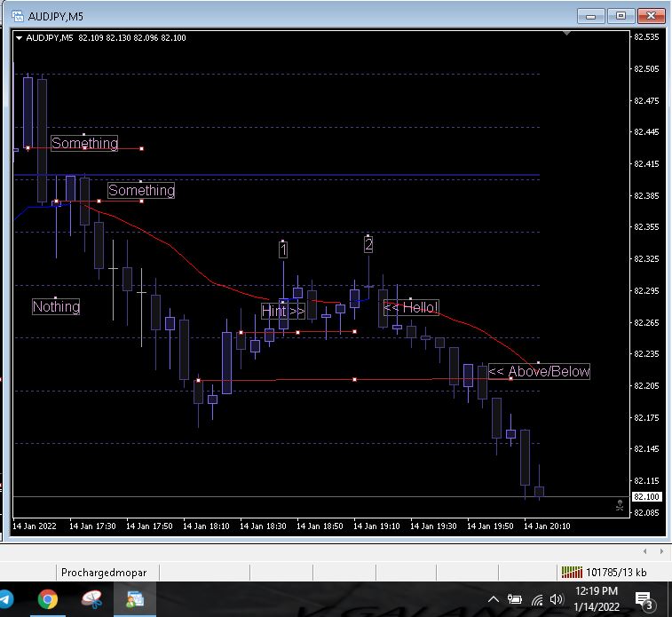Screen dimensions: 672x617
Task: Click the horizontal scroll right arrow
Action: pyautogui.click(x=661, y=551)
